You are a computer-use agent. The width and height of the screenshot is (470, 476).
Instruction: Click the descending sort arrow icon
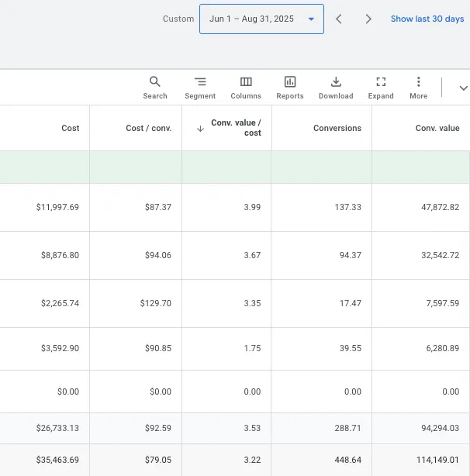pos(201,129)
